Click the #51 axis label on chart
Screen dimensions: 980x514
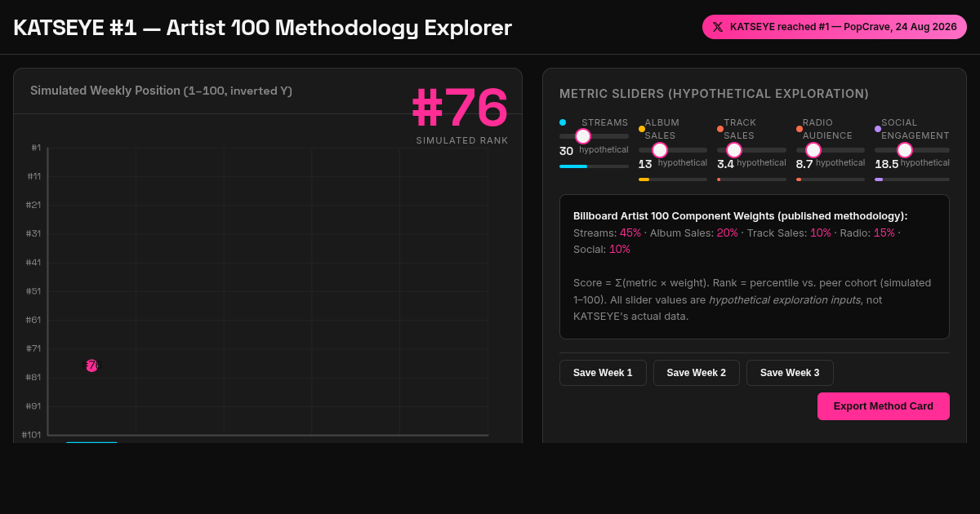click(x=33, y=291)
